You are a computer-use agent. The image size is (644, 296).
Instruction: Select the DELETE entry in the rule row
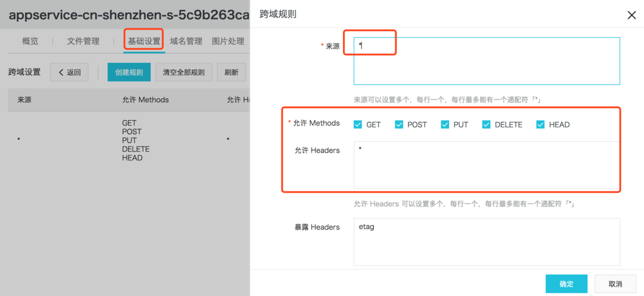tap(136, 149)
